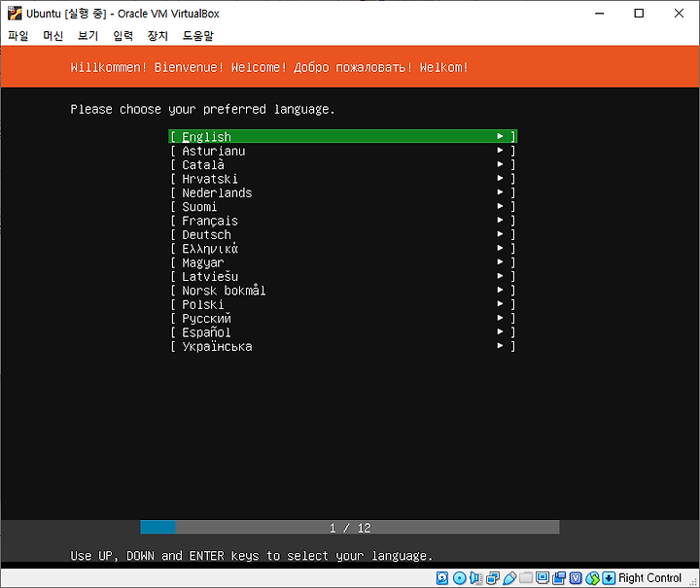This screenshot has width=700, height=588.
Task: Open the 도움말 menu
Action: pyautogui.click(x=197, y=35)
